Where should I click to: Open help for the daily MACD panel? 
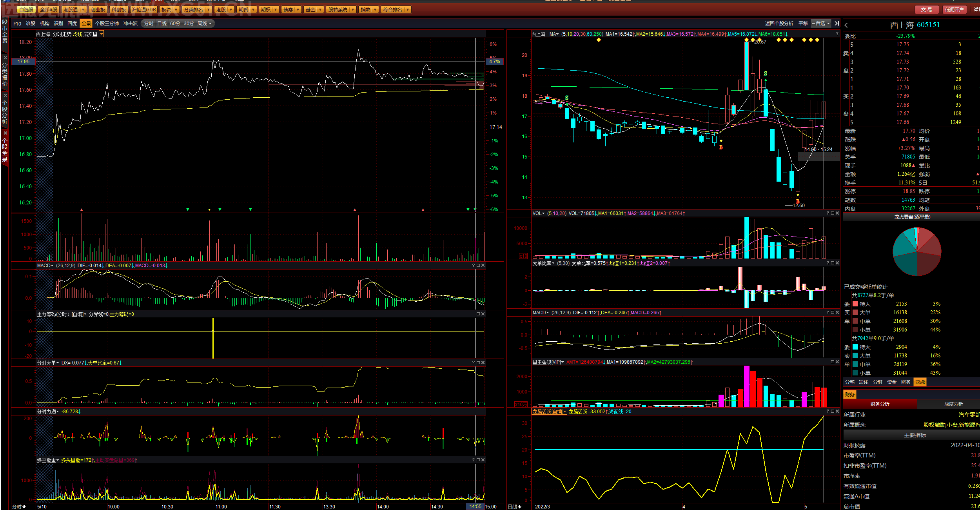pos(828,313)
